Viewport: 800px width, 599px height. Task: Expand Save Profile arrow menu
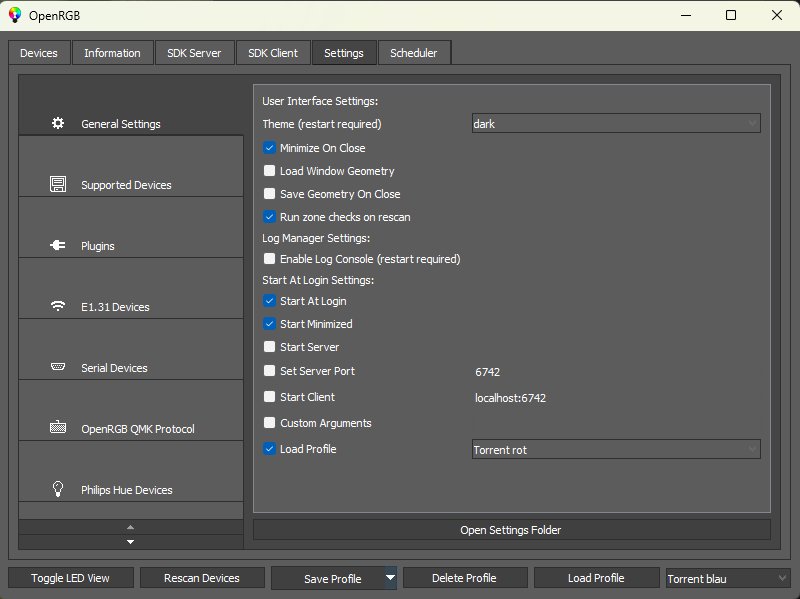click(x=390, y=578)
